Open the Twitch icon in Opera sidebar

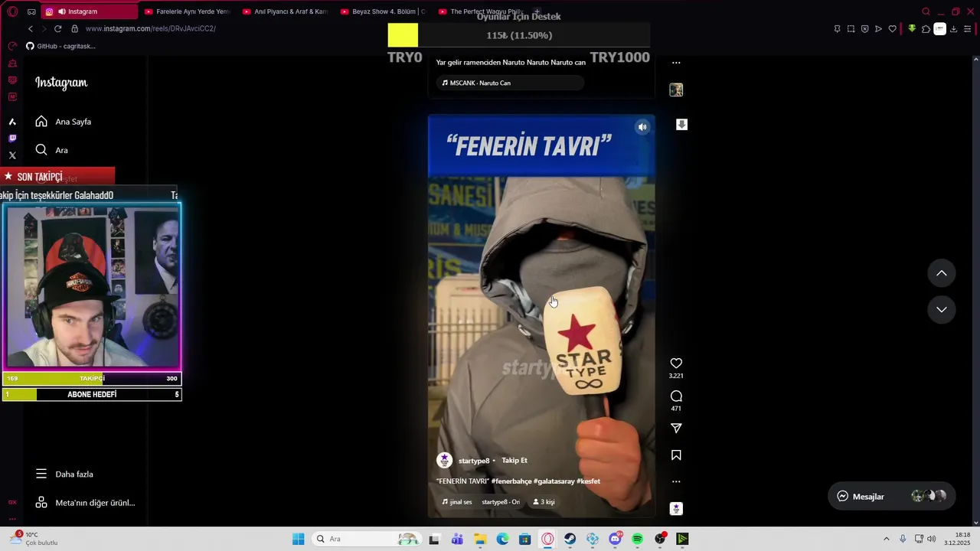coord(12,139)
